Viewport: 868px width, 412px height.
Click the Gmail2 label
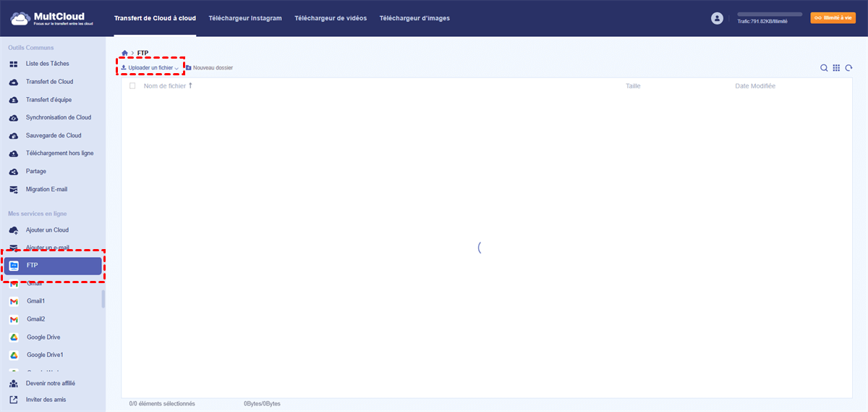36,319
